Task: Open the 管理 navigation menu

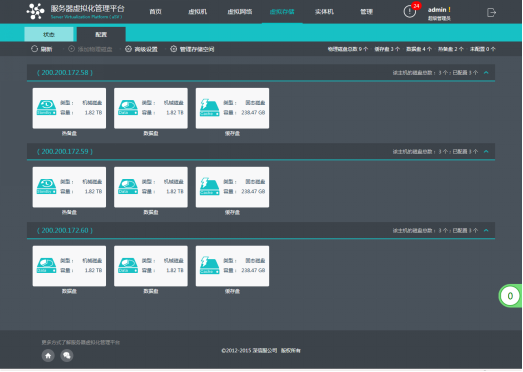Action: pyautogui.click(x=366, y=12)
